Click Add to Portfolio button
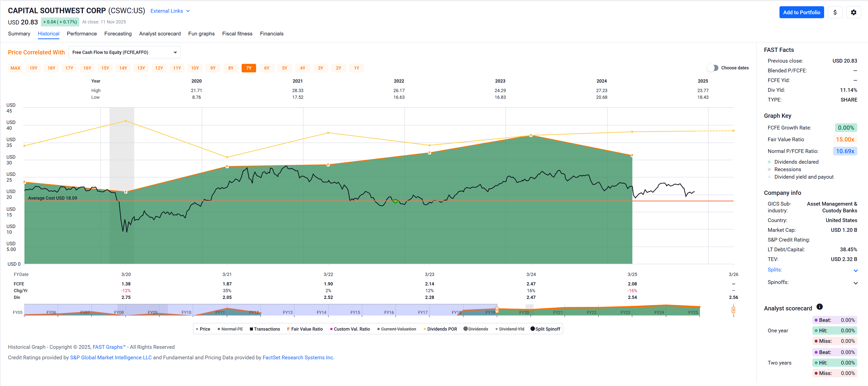Viewport: 868px width, 386px height. (801, 12)
